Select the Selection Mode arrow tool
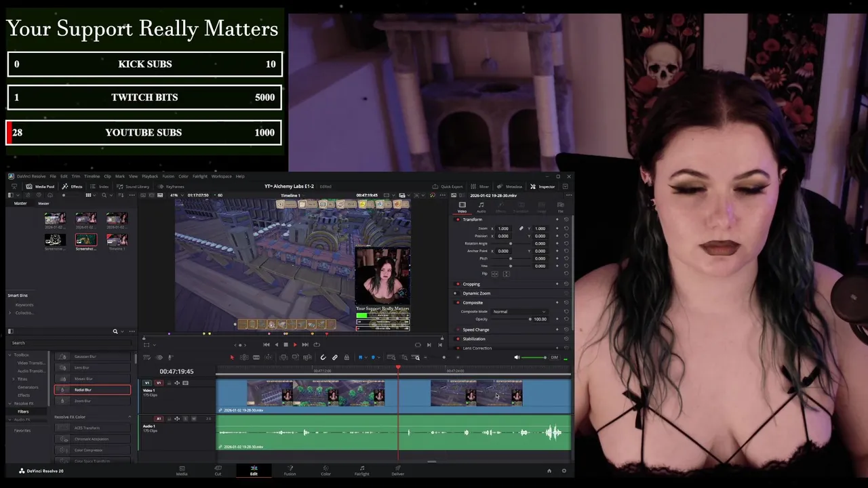868x488 pixels. pos(232,357)
